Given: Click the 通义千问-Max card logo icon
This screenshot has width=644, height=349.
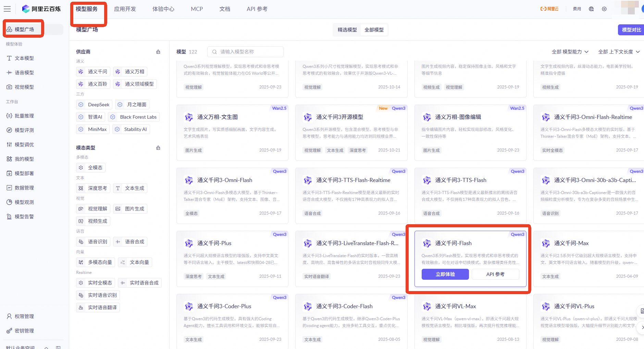Looking at the screenshot, I should pyautogui.click(x=546, y=243).
